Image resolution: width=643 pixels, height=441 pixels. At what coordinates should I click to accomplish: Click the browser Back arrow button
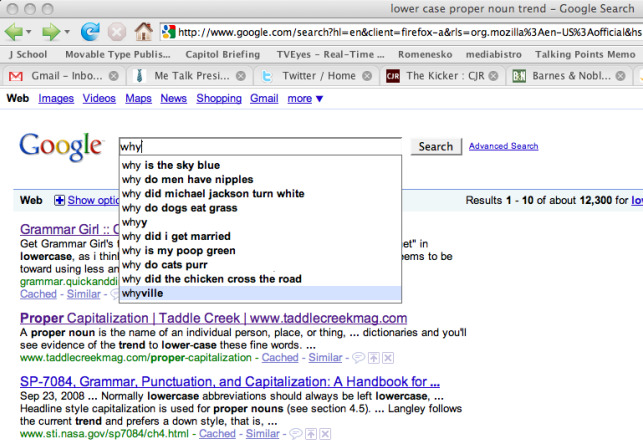(14, 31)
